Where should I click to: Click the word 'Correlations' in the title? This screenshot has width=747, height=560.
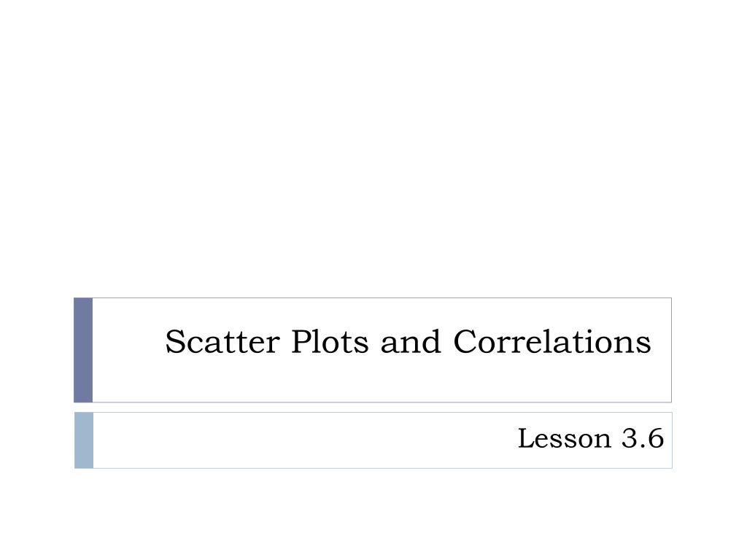pos(551,341)
